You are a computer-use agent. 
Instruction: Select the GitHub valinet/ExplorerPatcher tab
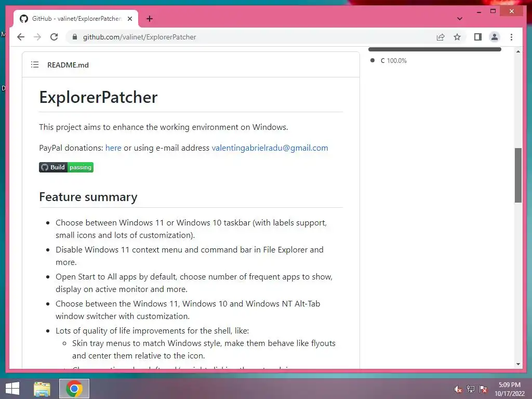coord(76,19)
